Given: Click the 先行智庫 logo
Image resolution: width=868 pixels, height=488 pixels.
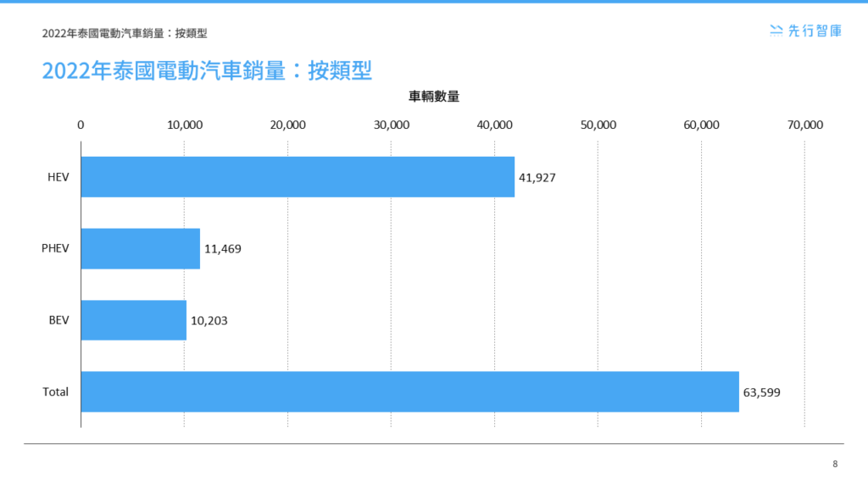Looking at the screenshot, I should pos(805,31).
